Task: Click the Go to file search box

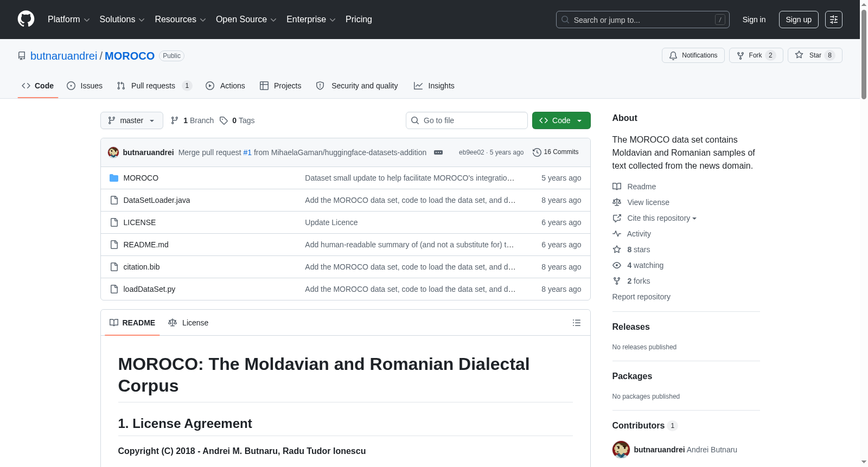Action: 467,120
